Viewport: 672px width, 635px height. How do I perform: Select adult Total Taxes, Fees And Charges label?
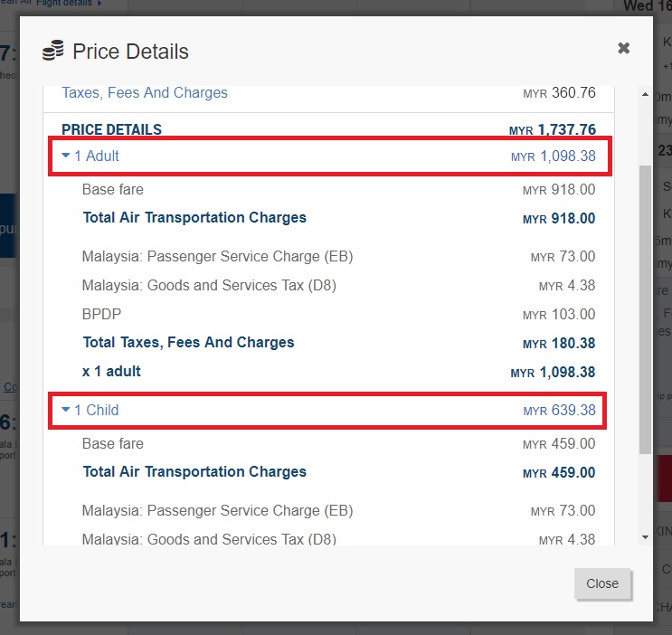pyautogui.click(x=188, y=343)
